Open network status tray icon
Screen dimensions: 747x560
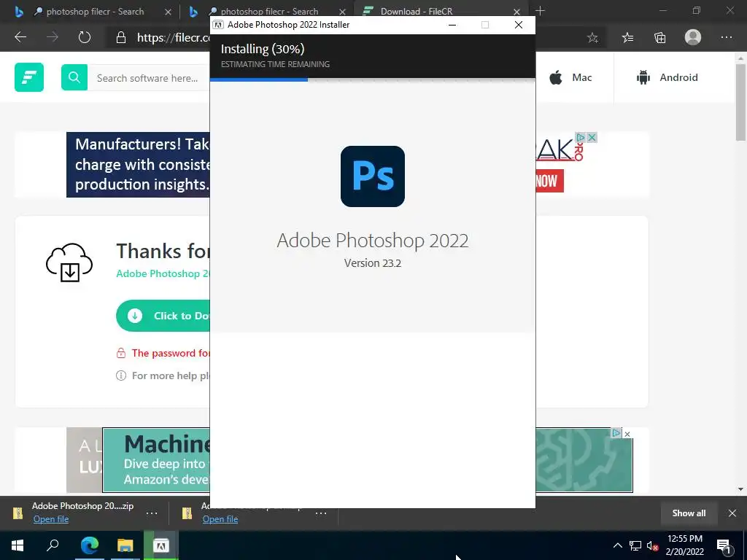(x=635, y=545)
